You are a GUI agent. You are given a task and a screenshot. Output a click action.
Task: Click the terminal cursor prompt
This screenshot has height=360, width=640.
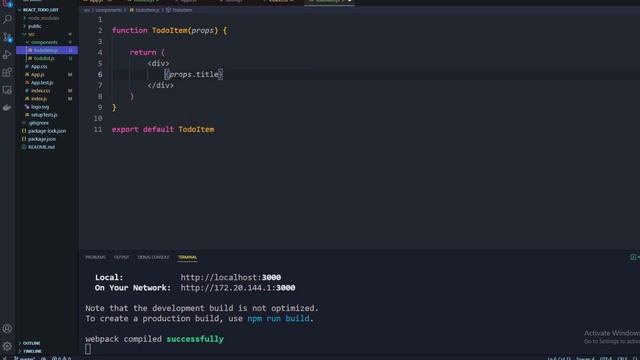point(88,349)
